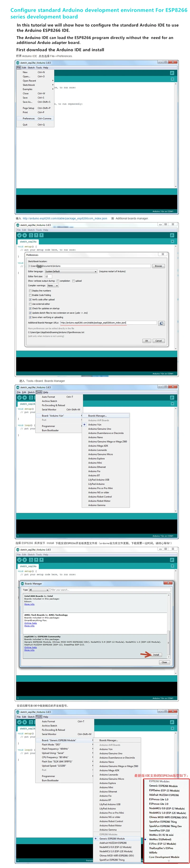
Task: Toggle verbose output upload checkbox
Action: click(73, 281)
